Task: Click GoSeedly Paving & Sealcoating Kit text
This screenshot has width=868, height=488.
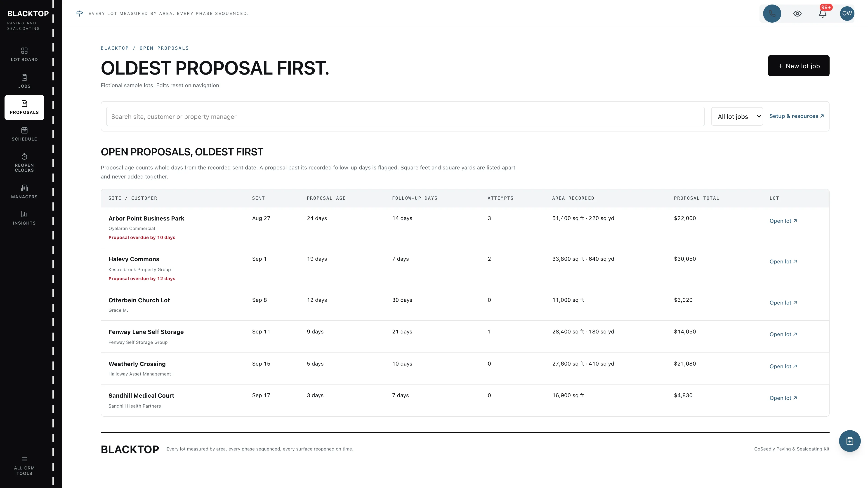Action: (x=792, y=449)
